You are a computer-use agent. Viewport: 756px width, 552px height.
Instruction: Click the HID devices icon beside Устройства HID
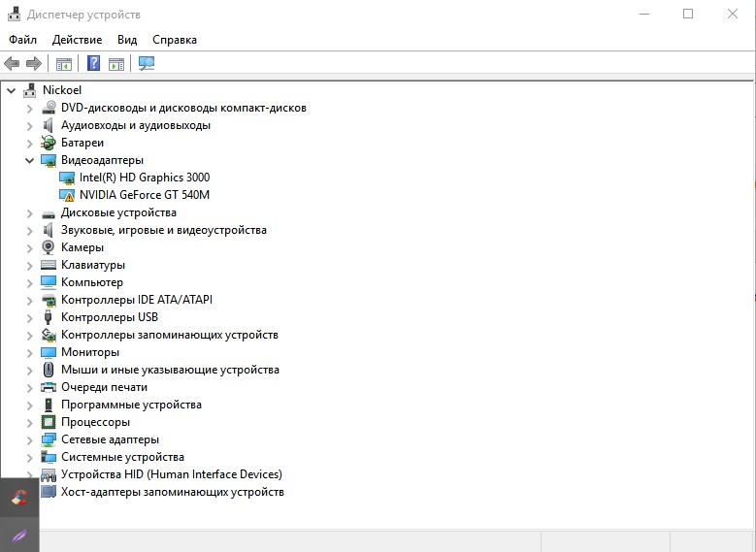[x=49, y=474]
